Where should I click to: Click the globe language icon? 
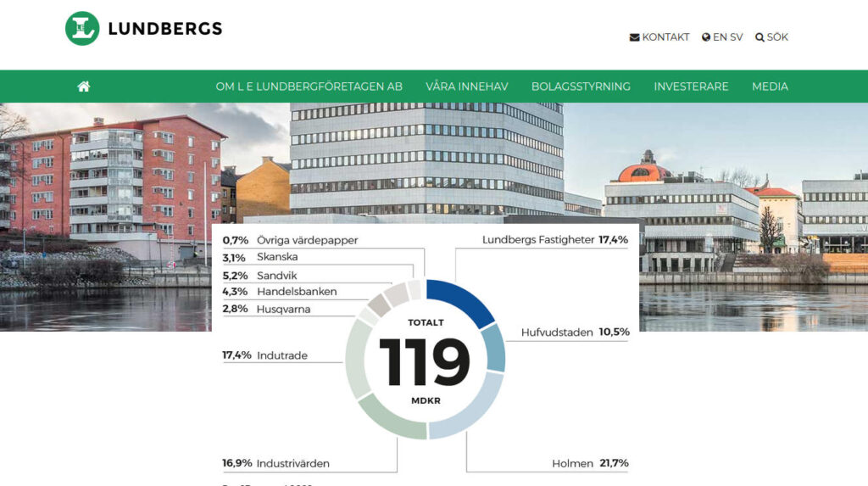click(x=706, y=37)
